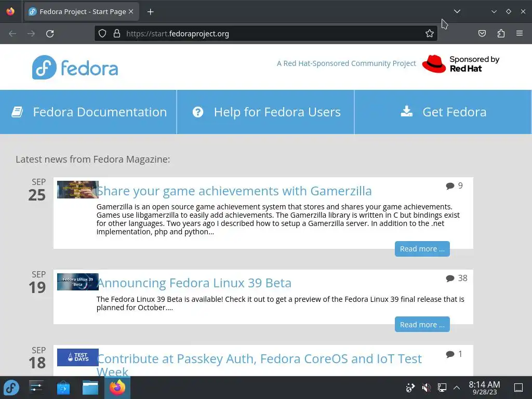Click the Firefox icon in the title bar
The image size is (532, 399).
point(10,11)
